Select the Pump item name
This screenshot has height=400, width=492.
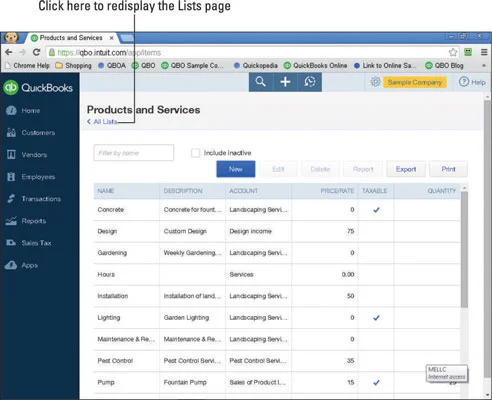click(106, 382)
